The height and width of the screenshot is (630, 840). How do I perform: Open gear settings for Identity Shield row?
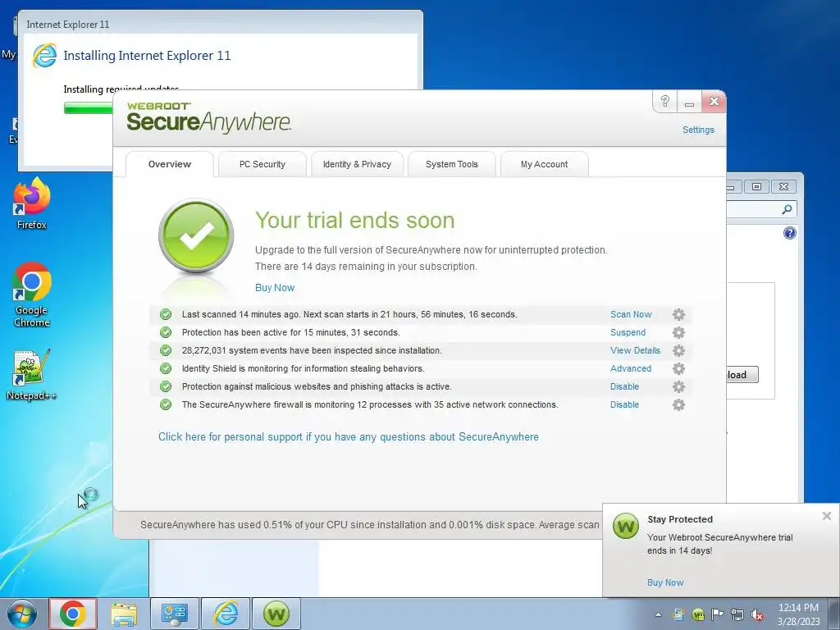point(678,368)
